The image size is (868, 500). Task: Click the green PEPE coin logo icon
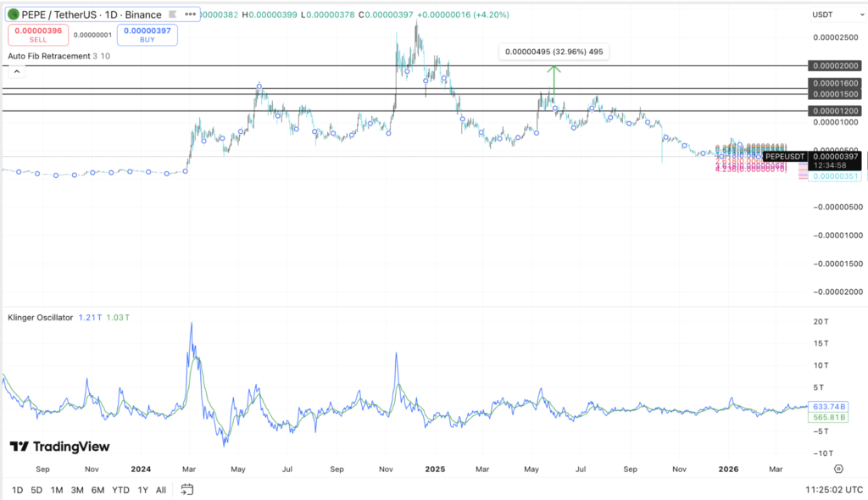(x=14, y=14)
